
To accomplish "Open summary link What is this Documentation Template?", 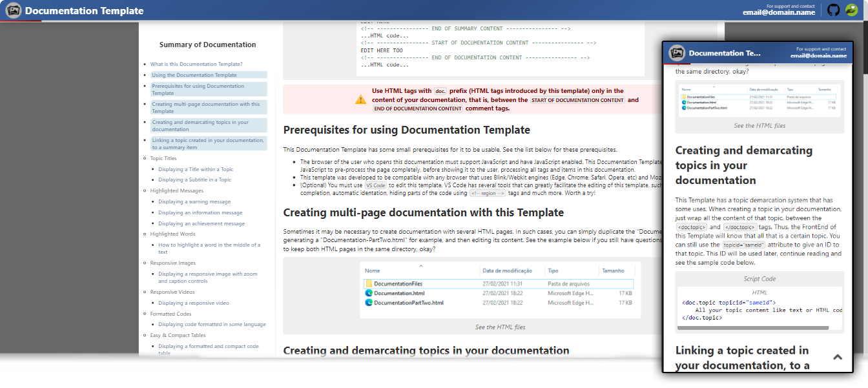I will tap(196, 64).
